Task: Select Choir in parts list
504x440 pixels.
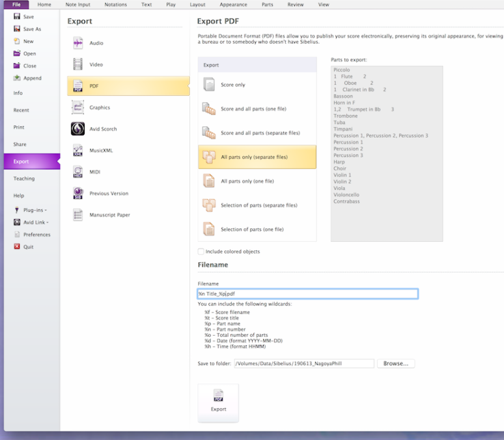Action: (x=340, y=168)
